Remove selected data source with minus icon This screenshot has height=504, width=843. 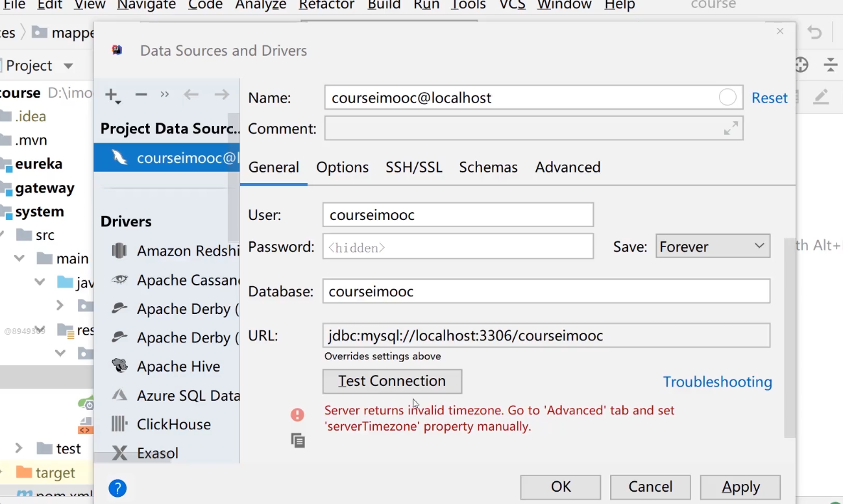tap(141, 95)
